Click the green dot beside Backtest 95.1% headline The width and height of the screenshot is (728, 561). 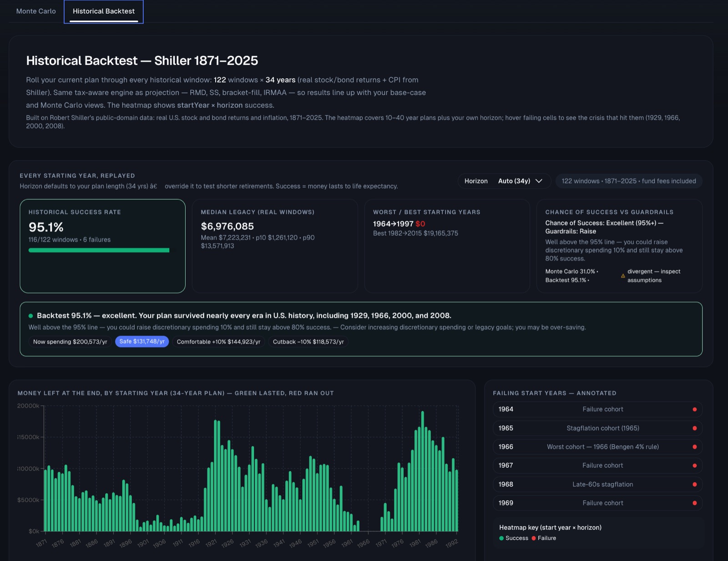(x=31, y=316)
